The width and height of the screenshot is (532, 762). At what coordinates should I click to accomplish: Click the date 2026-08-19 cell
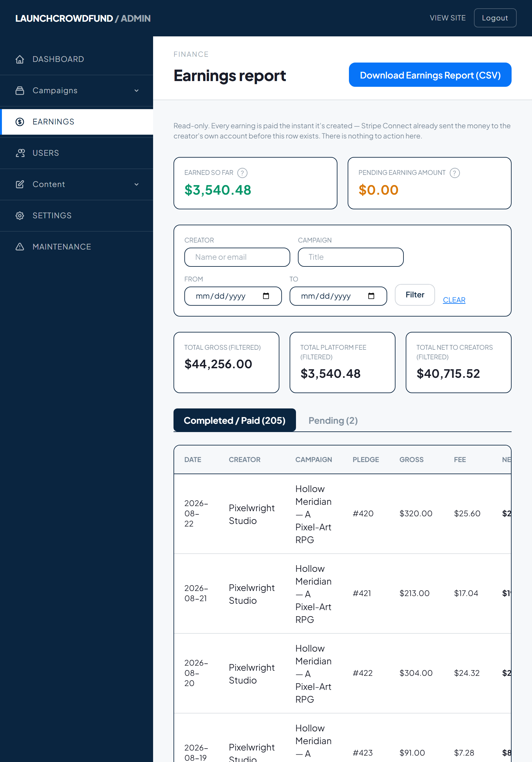tap(196, 752)
